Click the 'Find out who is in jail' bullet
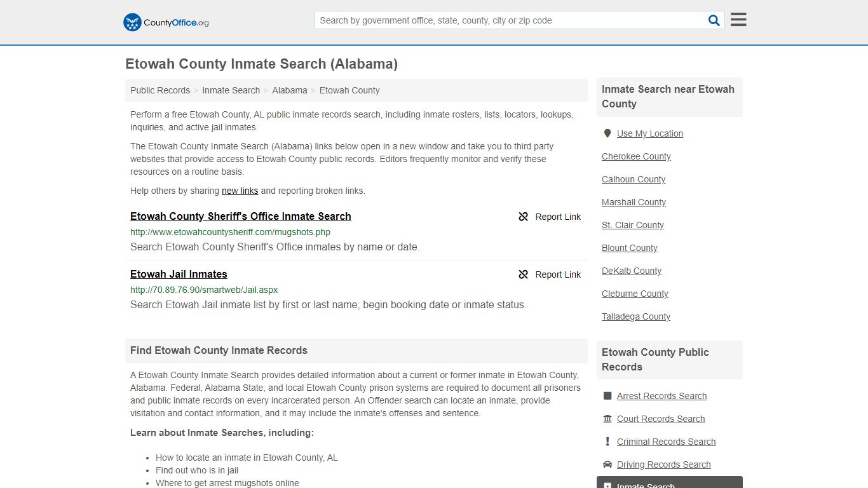 [197, 470]
